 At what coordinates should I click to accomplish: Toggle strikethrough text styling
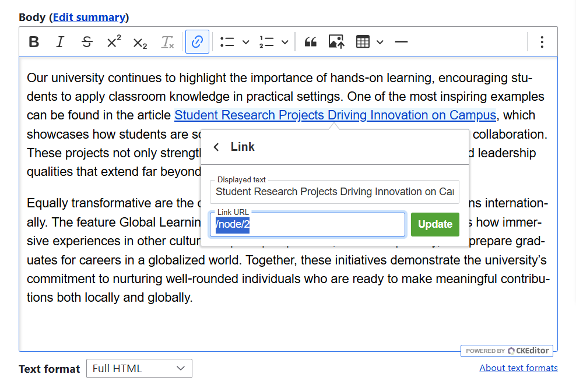click(86, 41)
